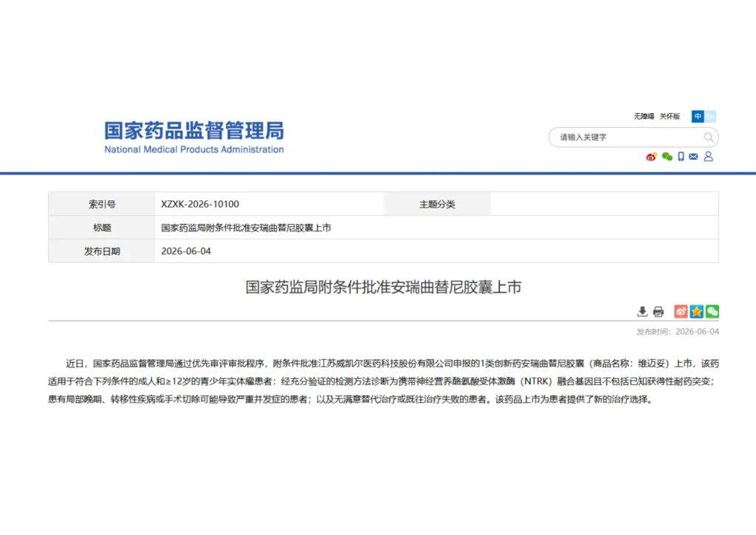
Task: Select the index number XZXK-2026-10100
Action: tap(200, 204)
